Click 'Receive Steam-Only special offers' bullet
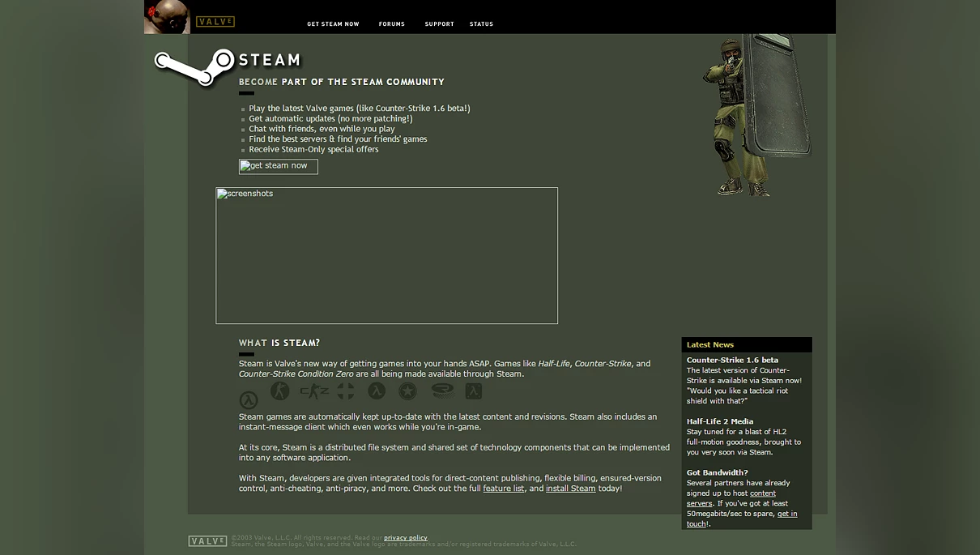980x555 pixels. pyautogui.click(x=313, y=150)
